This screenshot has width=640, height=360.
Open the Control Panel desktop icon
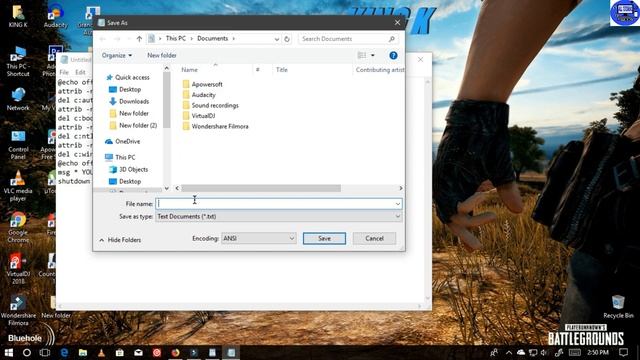point(18,144)
